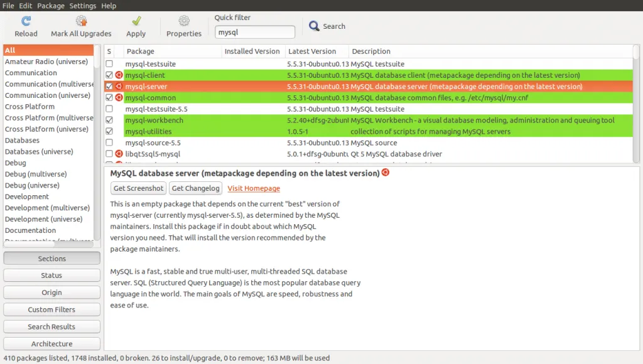Toggle the libqt5sql5-mysql checkbox
Screen dimensions: 643x364
[x=109, y=154]
